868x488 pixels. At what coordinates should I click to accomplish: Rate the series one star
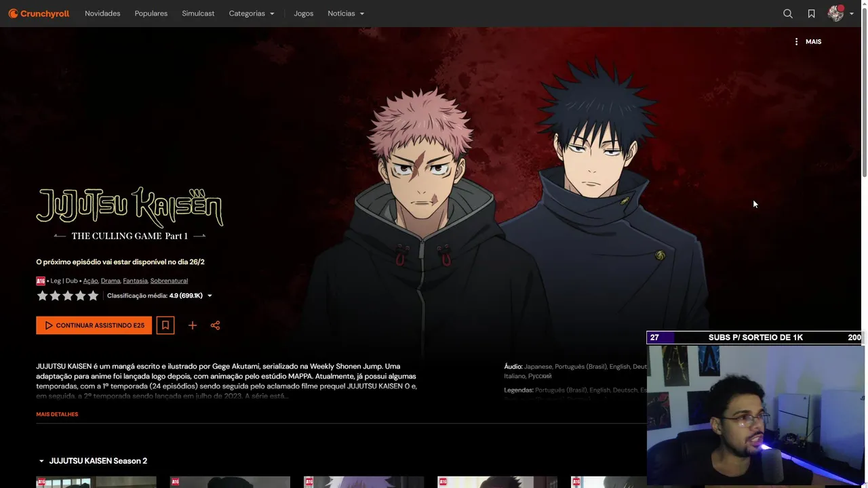42,296
